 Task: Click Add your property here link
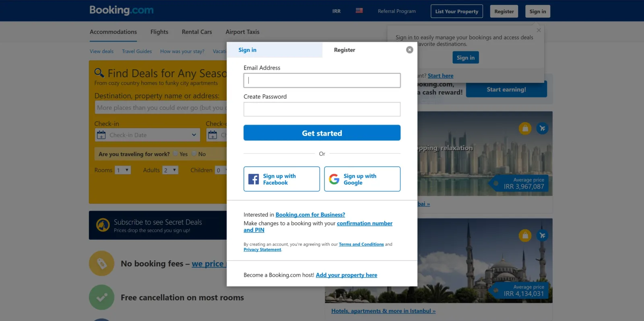(347, 275)
